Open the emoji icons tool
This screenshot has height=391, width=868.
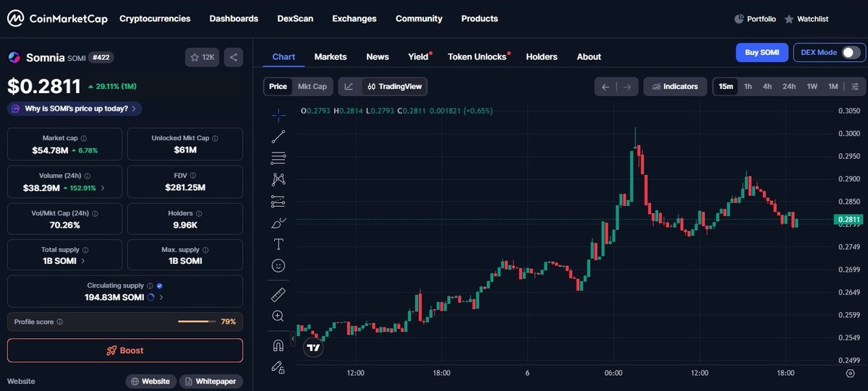coord(278,266)
